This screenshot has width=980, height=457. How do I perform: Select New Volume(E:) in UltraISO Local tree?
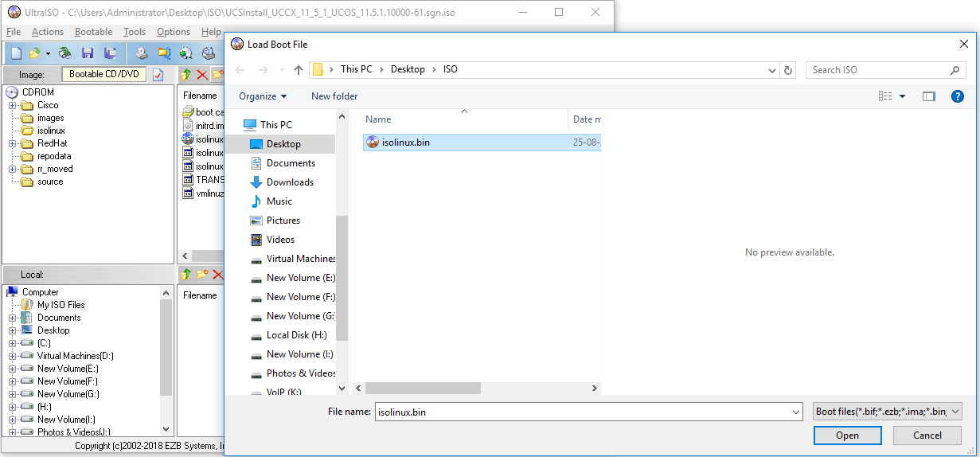(x=68, y=369)
